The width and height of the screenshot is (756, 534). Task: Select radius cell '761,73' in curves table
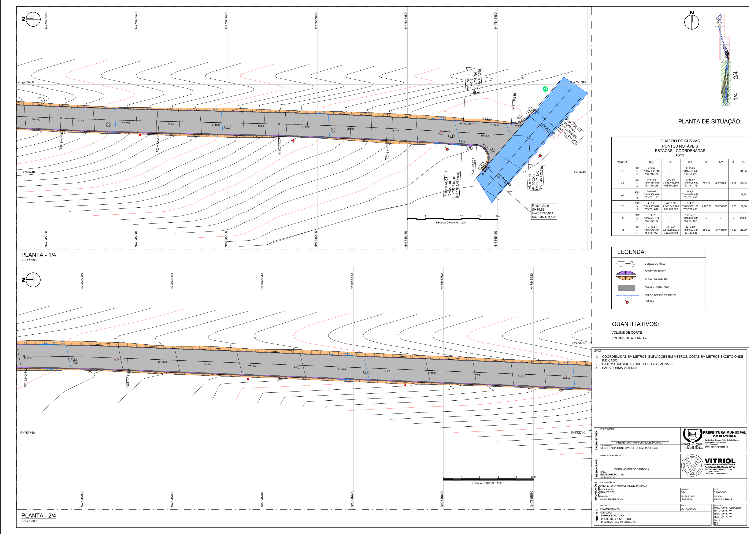coord(706,183)
